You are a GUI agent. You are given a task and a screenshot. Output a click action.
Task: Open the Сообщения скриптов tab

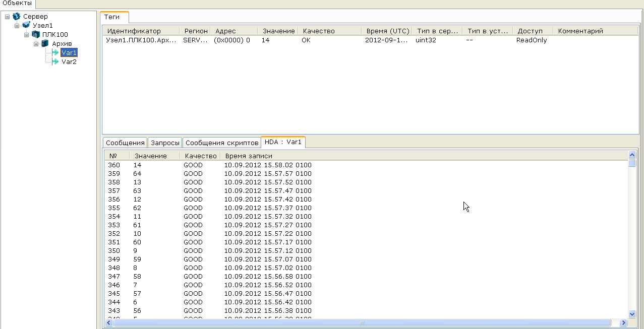[x=221, y=143]
